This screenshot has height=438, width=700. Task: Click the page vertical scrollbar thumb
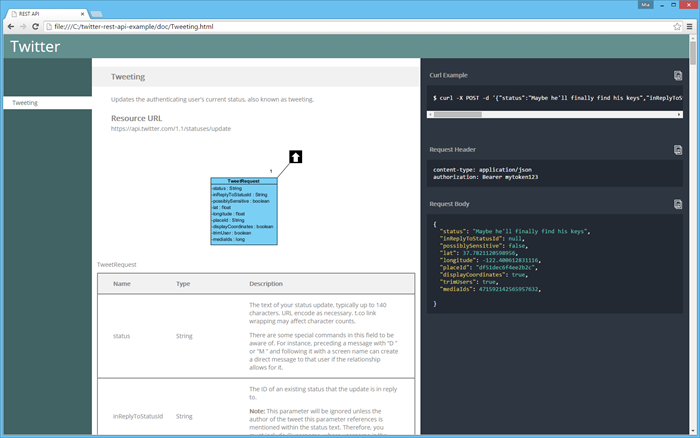[693, 54]
